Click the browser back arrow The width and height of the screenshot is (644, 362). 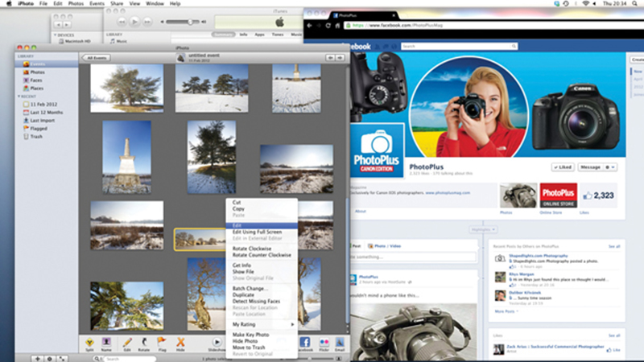click(309, 26)
